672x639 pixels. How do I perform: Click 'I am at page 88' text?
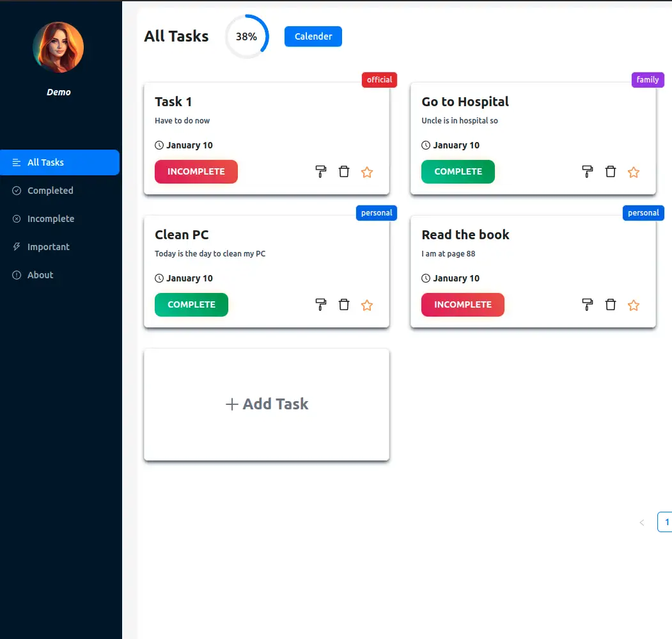448,253
